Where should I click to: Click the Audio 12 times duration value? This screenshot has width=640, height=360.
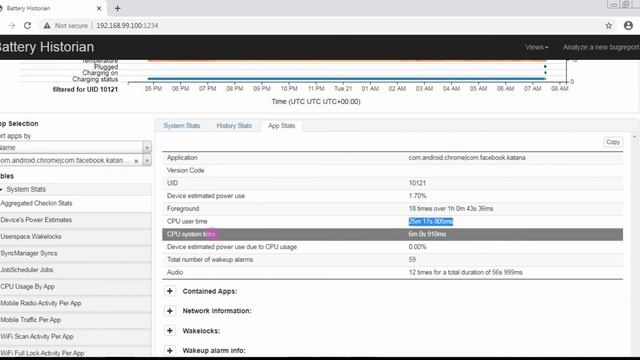(x=466, y=272)
